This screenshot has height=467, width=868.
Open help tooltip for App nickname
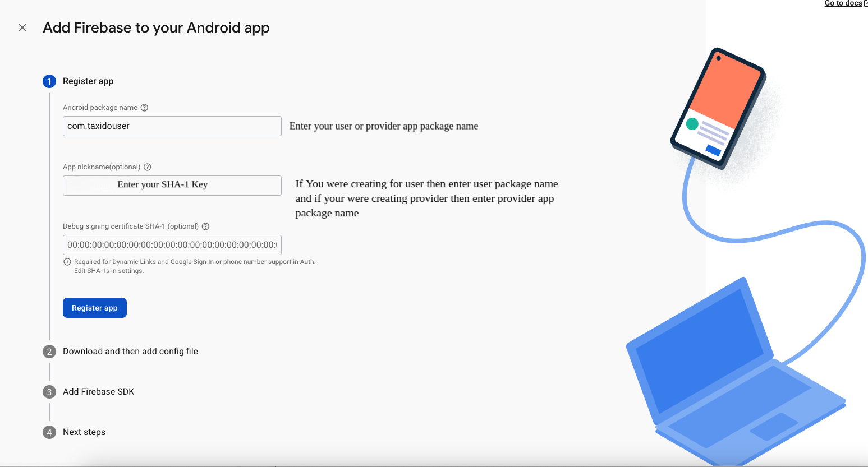pyautogui.click(x=148, y=167)
